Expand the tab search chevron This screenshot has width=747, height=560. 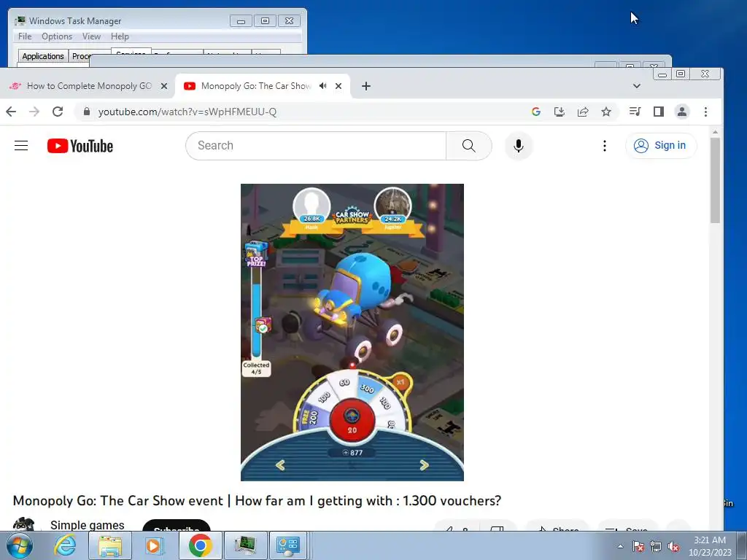tap(636, 86)
